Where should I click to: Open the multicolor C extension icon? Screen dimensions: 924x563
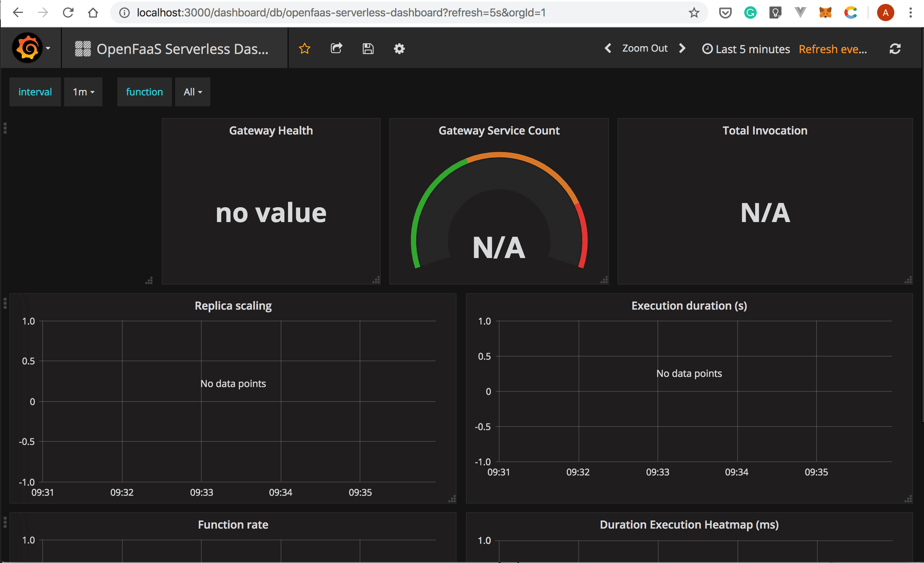coord(851,13)
